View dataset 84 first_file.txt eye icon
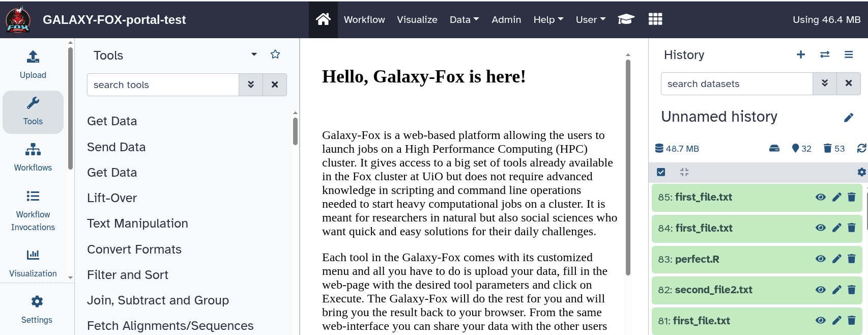This screenshot has height=335, width=868. coord(821,228)
